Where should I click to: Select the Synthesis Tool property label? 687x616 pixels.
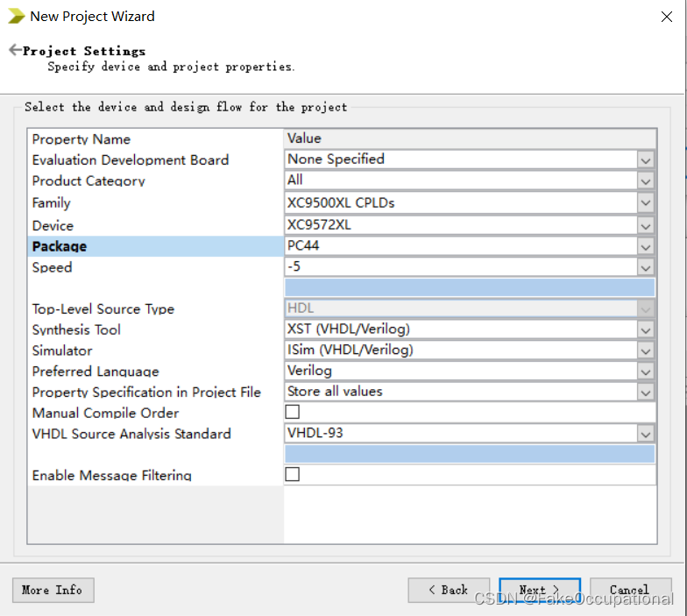click(x=76, y=329)
